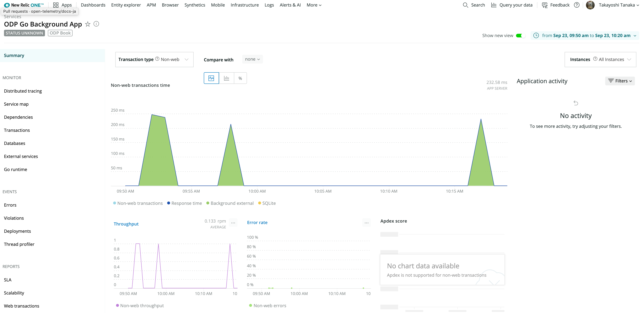Open Mobile in top navigation
The height and width of the screenshot is (313, 644).
(x=218, y=5)
